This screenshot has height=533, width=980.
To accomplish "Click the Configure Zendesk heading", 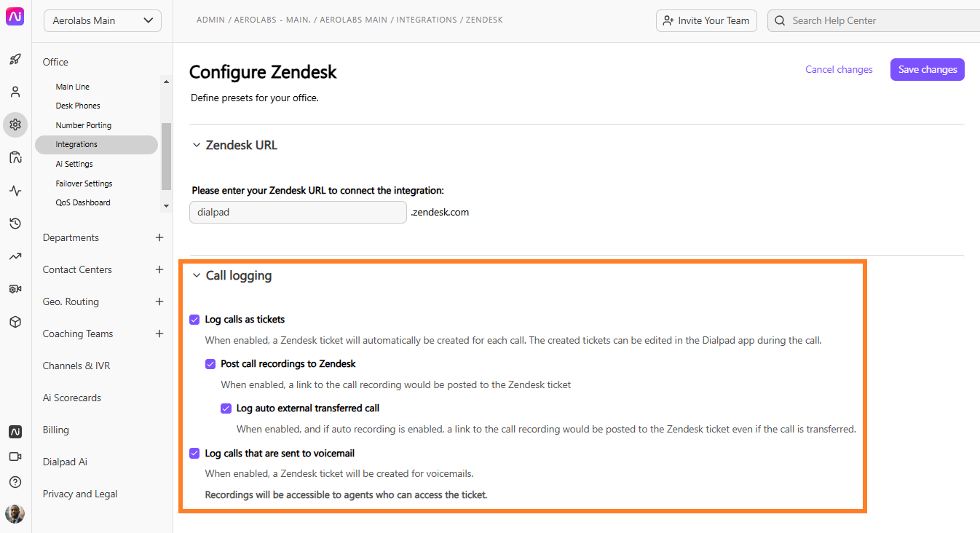I will pyautogui.click(x=263, y=72).
